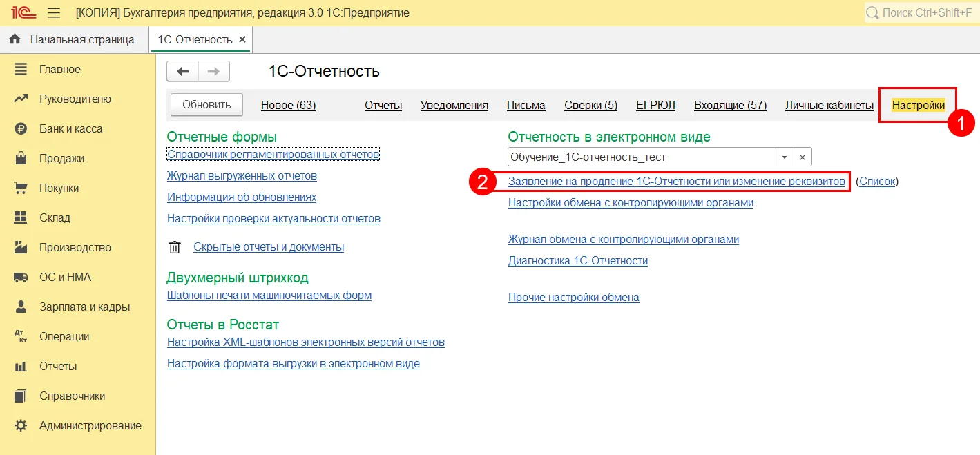Screen dimensions: 980x455
Task: Open Прочие настройки обмена link
Action: click(x=574, y=297)
